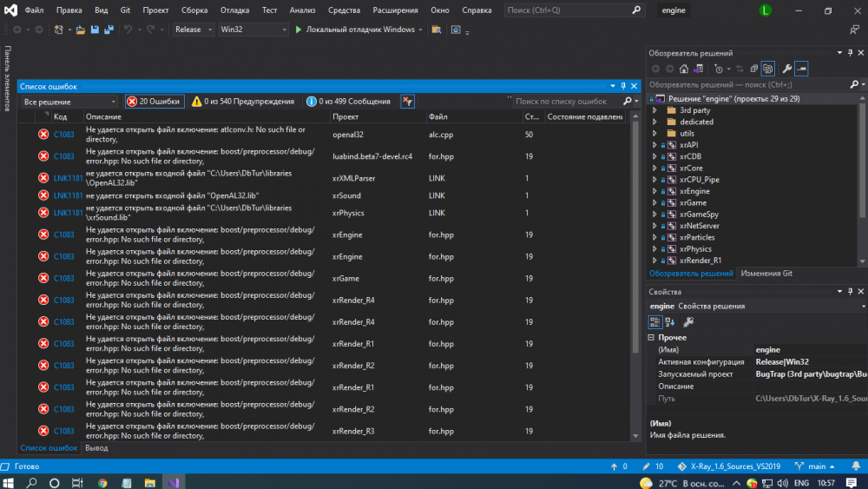
Task: Toggle the 20 Ошибки errors filter
Action: tap(155, 102)
